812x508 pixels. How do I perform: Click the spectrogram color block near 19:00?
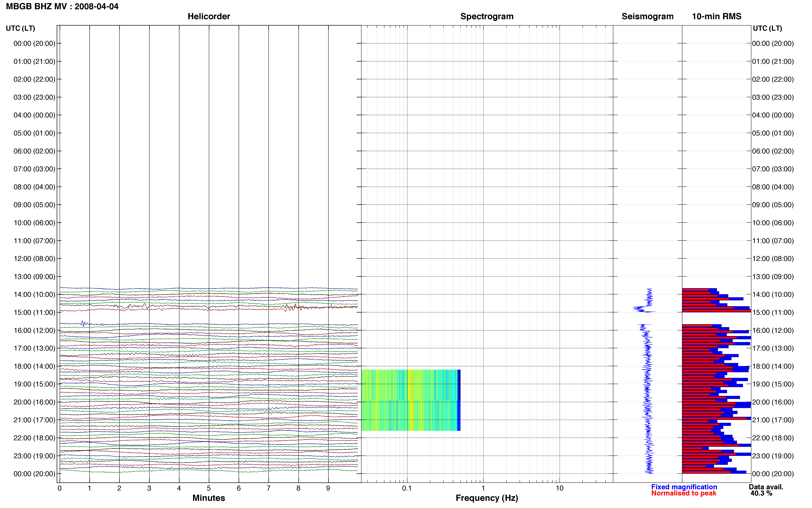click(x=410, y=385)
